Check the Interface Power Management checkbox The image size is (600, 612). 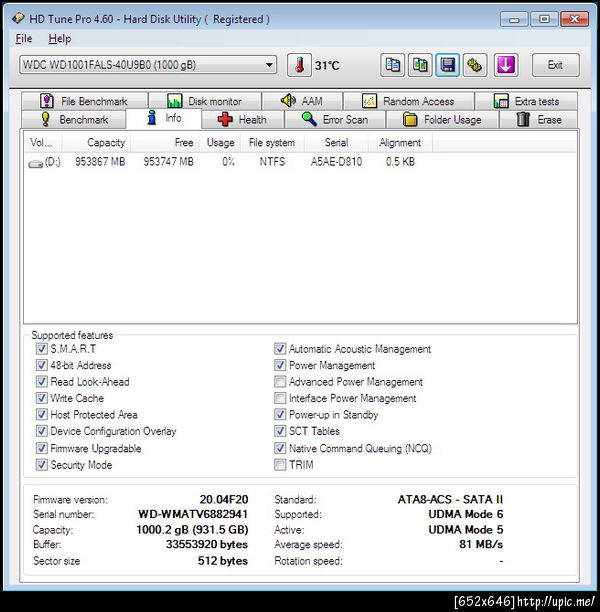pyautogui.click(x=280, y=398)
